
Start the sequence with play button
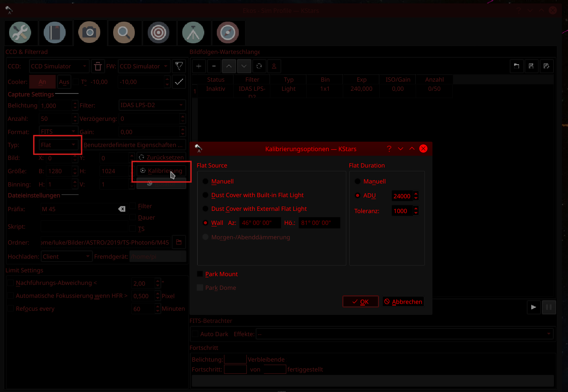click(x=533, y=307)
